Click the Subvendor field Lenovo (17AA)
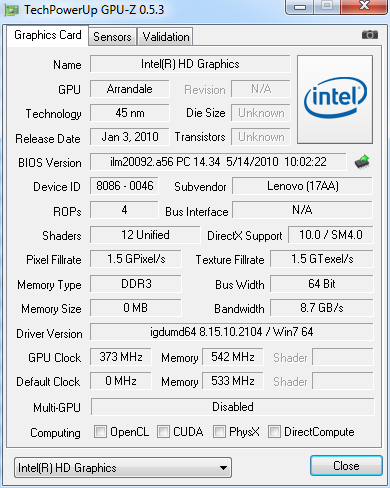 [x=303, y=186]
